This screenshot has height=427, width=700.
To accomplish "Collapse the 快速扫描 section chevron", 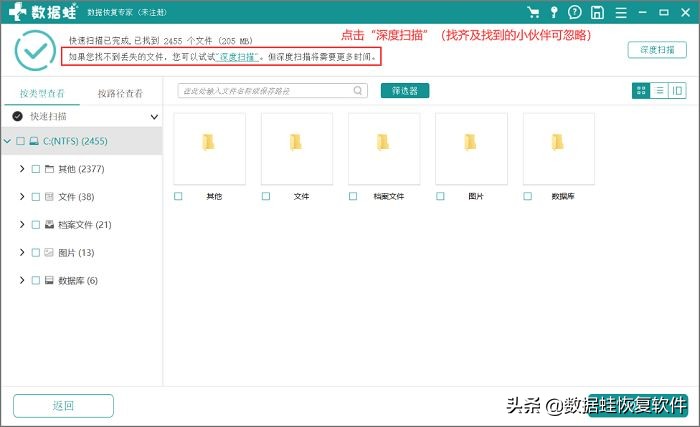I will pyautogui.click(x=154, y=117).
